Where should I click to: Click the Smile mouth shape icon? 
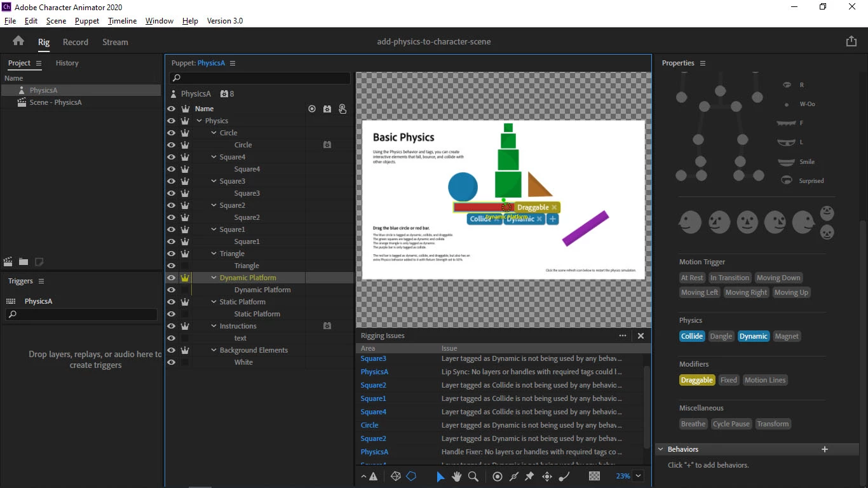pos(787,161)
